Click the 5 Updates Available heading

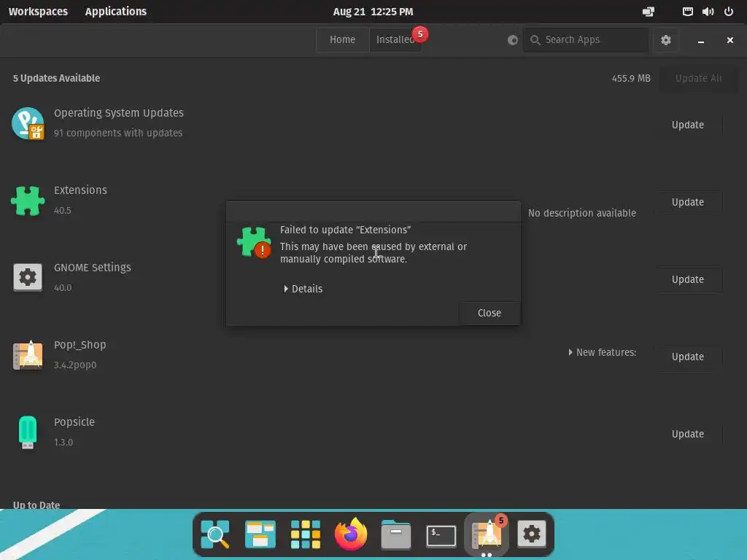pos(56,78)
